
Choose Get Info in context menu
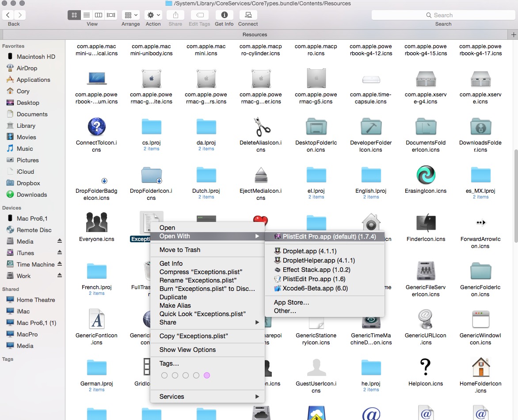point(207,263)
